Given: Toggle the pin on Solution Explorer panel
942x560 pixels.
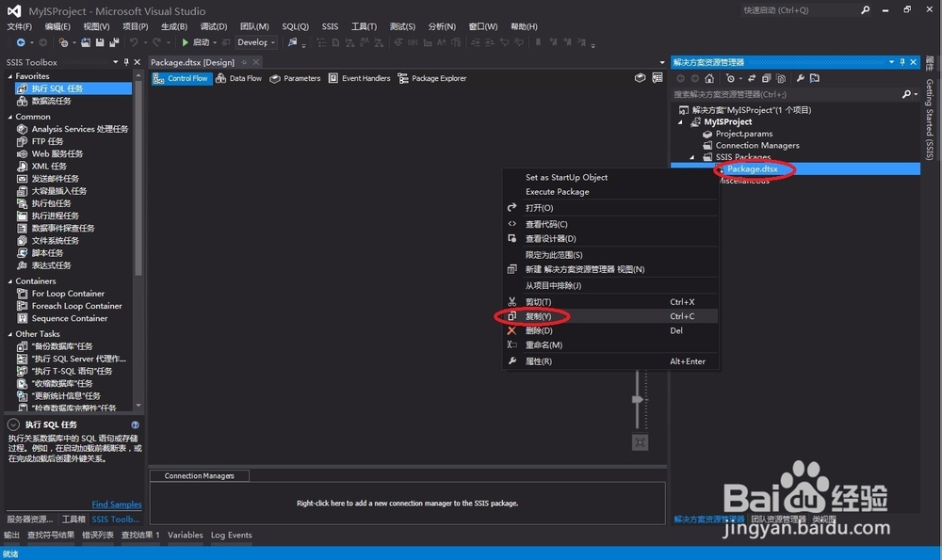Looking at the screenshot, I should click(902, 62).
